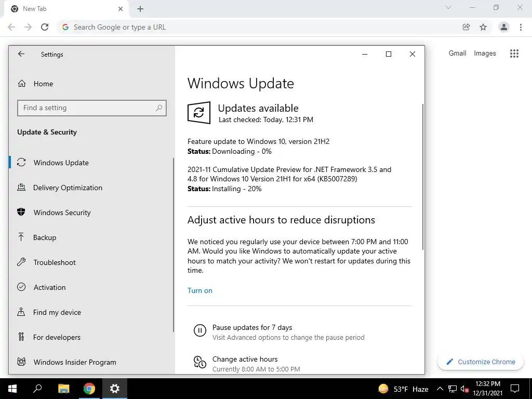
Task: Reload the Chrome page
Action: click(45, 27)
